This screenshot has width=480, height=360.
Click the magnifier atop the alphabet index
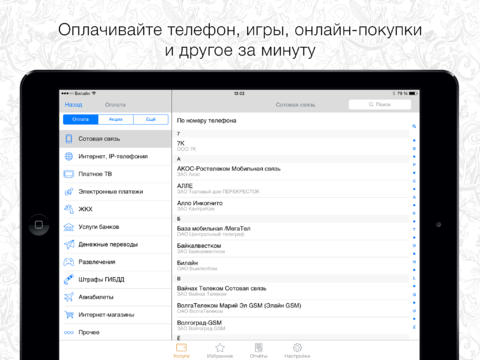(414, 126)
